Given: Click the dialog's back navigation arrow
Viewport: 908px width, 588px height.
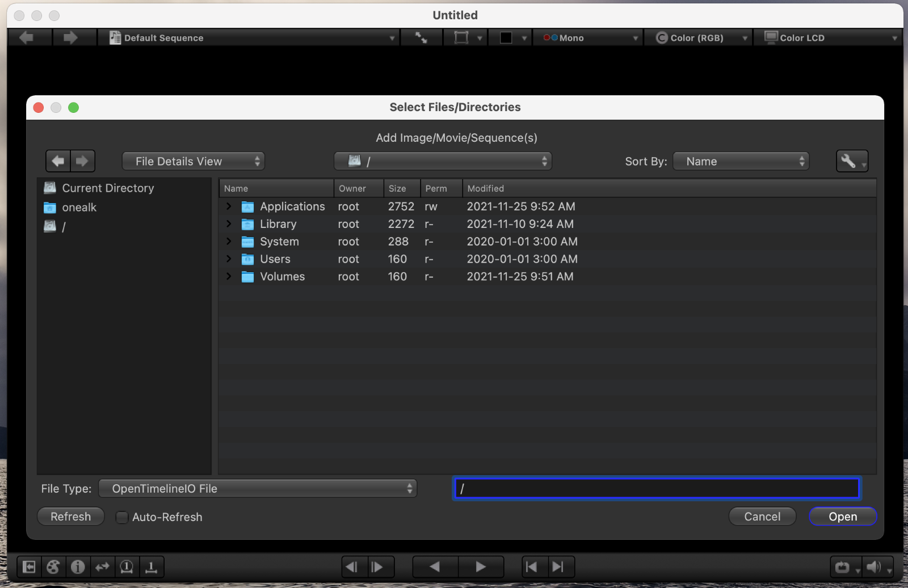Looking at the screenshot, I should [x=58, y=161].
